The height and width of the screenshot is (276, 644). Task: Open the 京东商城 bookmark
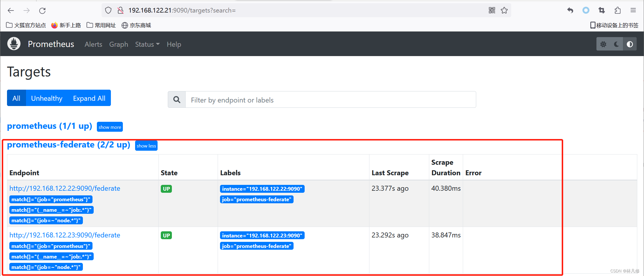(136, 25)
